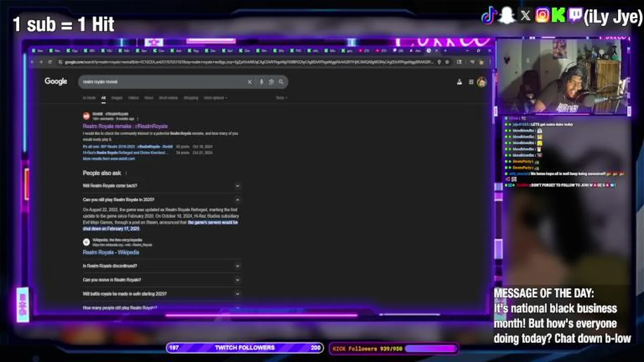Switch to AI Mode tab

click(89, 98)
